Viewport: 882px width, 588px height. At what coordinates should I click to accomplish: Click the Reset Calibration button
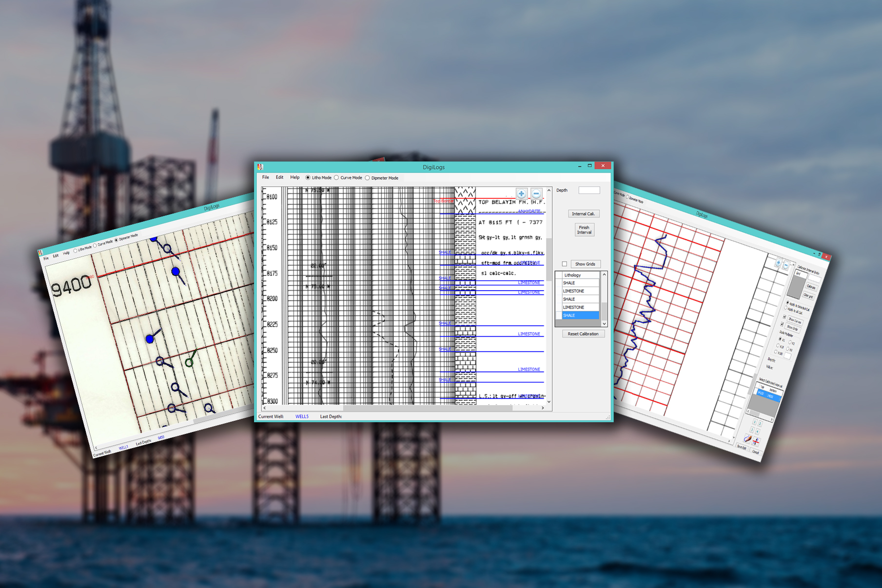click(583, 333)
